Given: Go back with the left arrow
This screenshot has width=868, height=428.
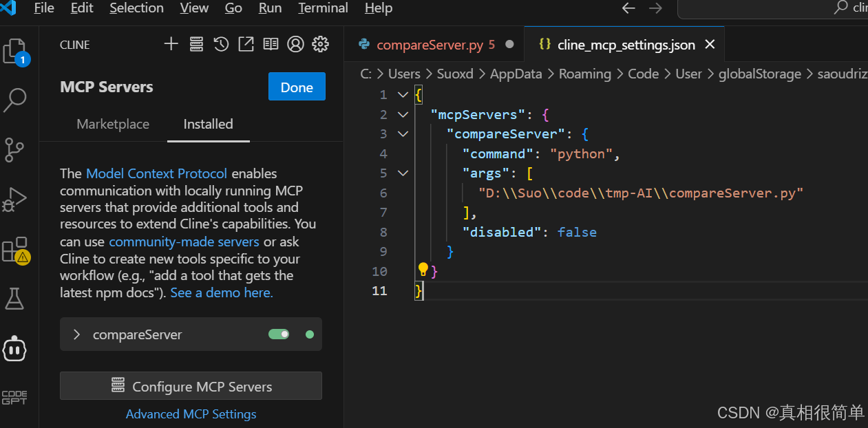Looking at the screenshot, I should (628, 8).
